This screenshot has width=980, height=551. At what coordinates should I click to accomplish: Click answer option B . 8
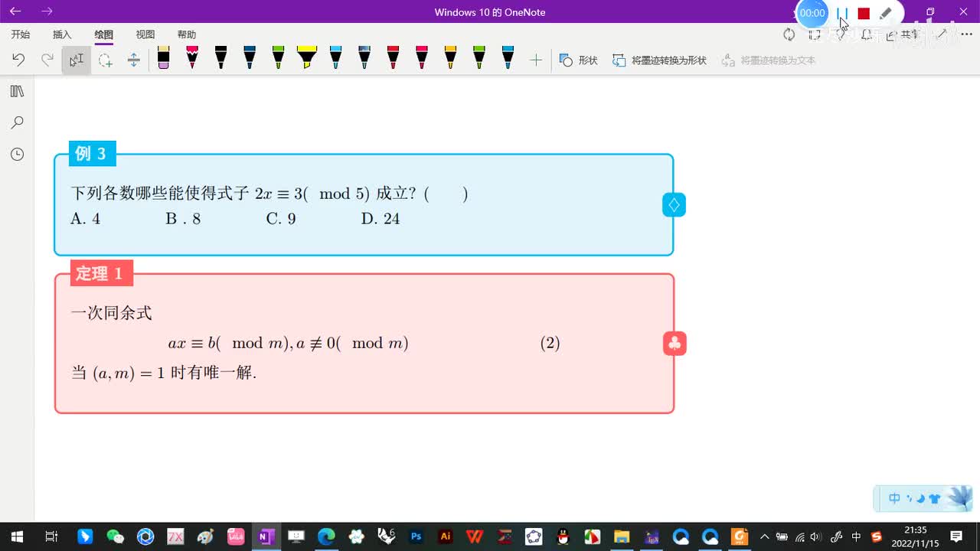pos(183,219)
